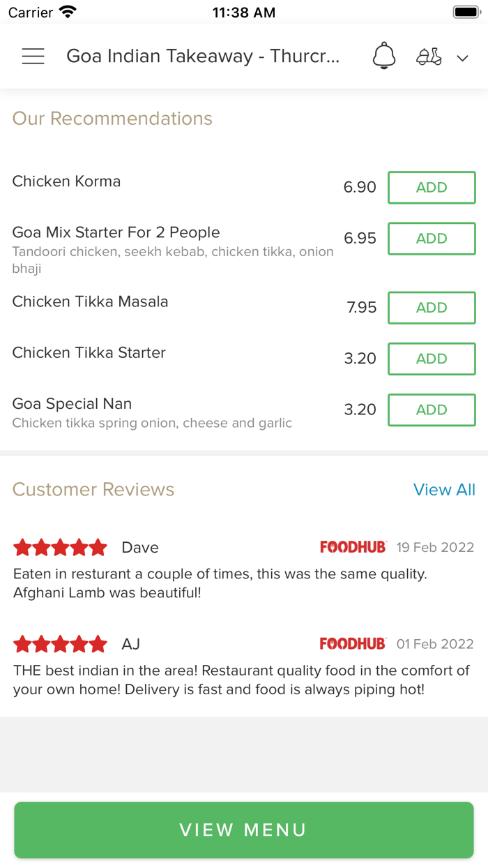This screenshot has width=488, height=868.
Task: Open View All customer reviews
Action: 444,489
